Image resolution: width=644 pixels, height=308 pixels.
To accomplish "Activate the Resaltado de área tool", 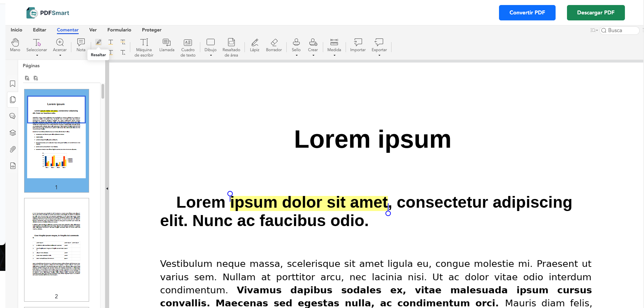I will (x=231, y=47).
